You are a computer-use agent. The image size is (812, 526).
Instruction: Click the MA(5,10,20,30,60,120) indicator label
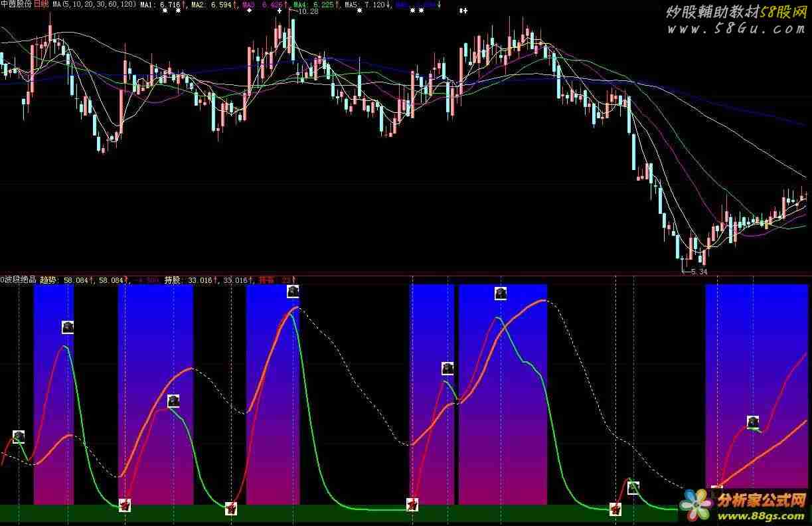pyautogui.click(x=94, y=5)
